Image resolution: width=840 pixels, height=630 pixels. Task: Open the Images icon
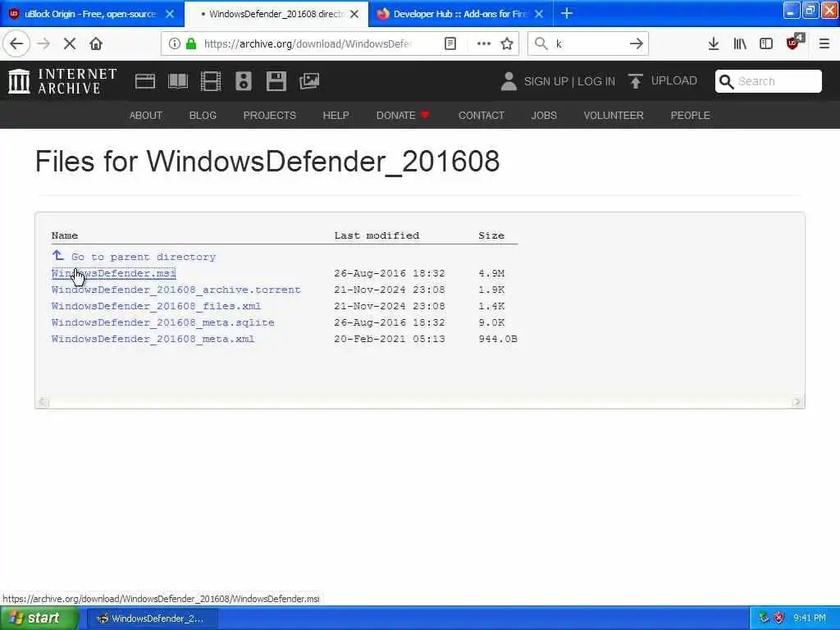309,81
